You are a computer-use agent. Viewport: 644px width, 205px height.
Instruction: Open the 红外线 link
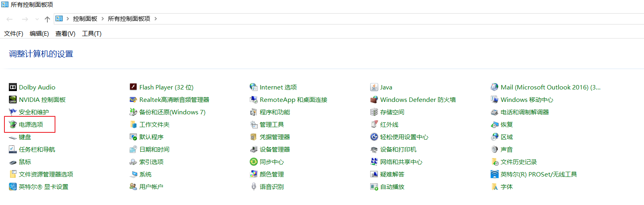[x=389, y=125]
